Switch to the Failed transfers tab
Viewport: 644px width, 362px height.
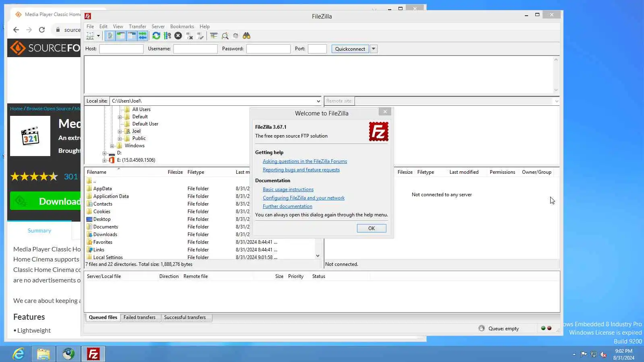[x=139, y=317]
